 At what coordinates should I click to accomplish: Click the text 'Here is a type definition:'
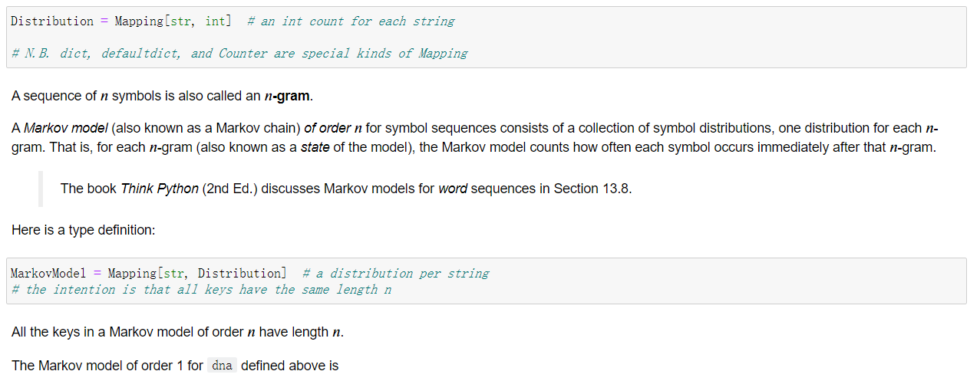click(x=84, y=229)
